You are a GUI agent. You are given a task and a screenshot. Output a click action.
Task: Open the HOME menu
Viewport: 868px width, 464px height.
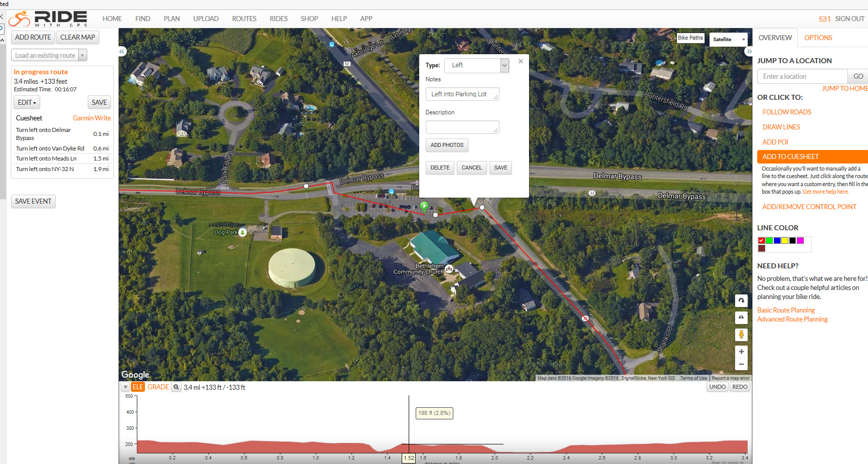pyautogui.click(x=112, y=19)
